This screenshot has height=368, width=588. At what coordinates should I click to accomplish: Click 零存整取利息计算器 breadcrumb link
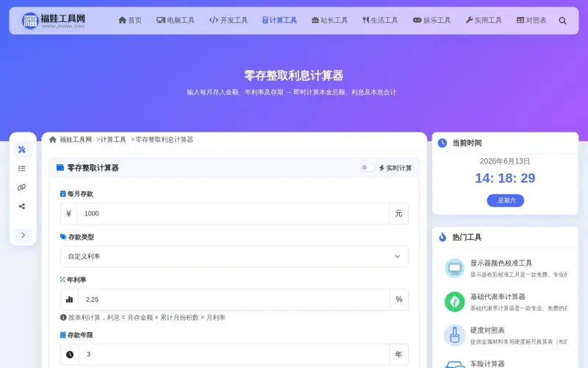pyautogui.click(x=164, y=140)
